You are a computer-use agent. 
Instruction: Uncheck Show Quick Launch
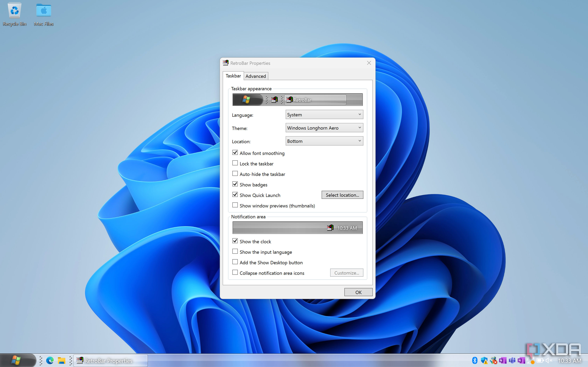point(235,195)
